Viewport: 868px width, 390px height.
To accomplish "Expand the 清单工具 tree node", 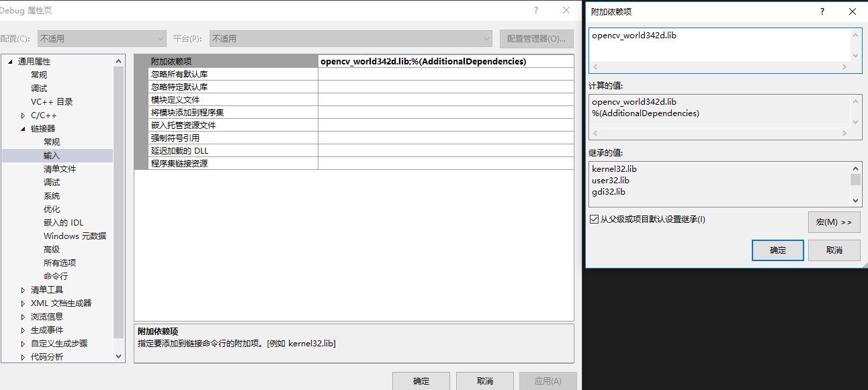I will point(24,290).
